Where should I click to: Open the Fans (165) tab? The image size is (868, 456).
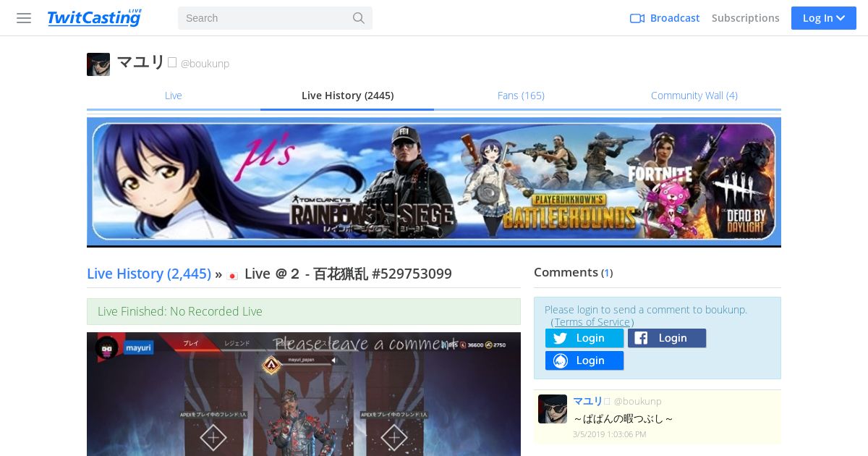(521, 96)
